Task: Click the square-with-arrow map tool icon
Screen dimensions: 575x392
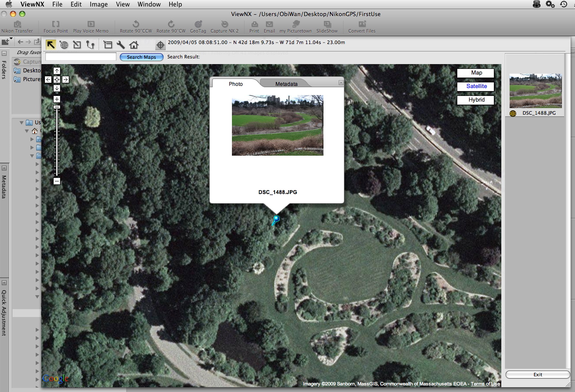Action: (x=77, y=44)
